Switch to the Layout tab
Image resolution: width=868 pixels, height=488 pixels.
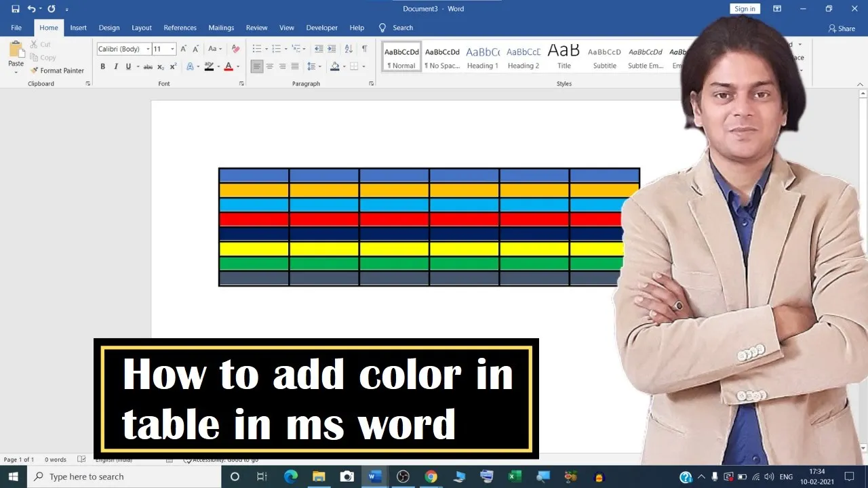pos(142,28)
